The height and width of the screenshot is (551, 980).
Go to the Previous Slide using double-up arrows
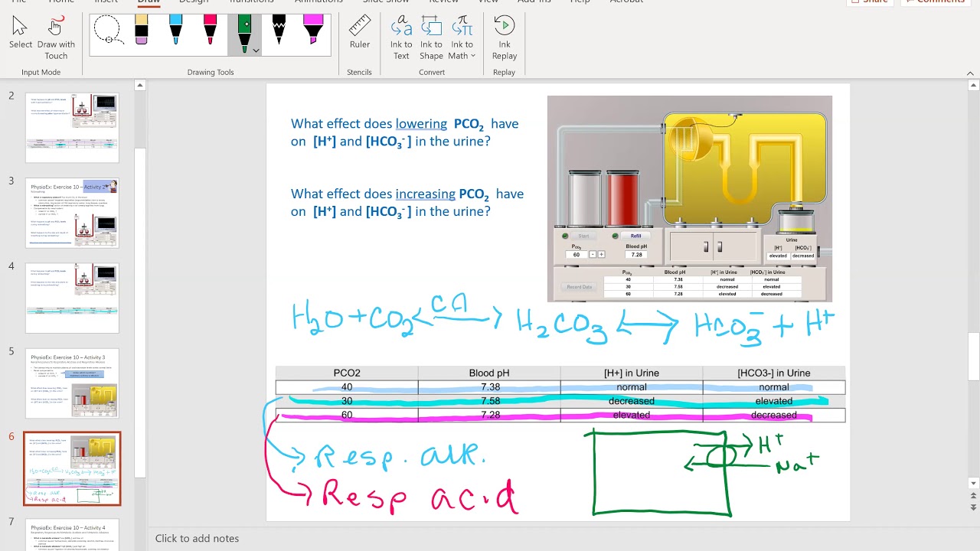(x=972, y=497)
